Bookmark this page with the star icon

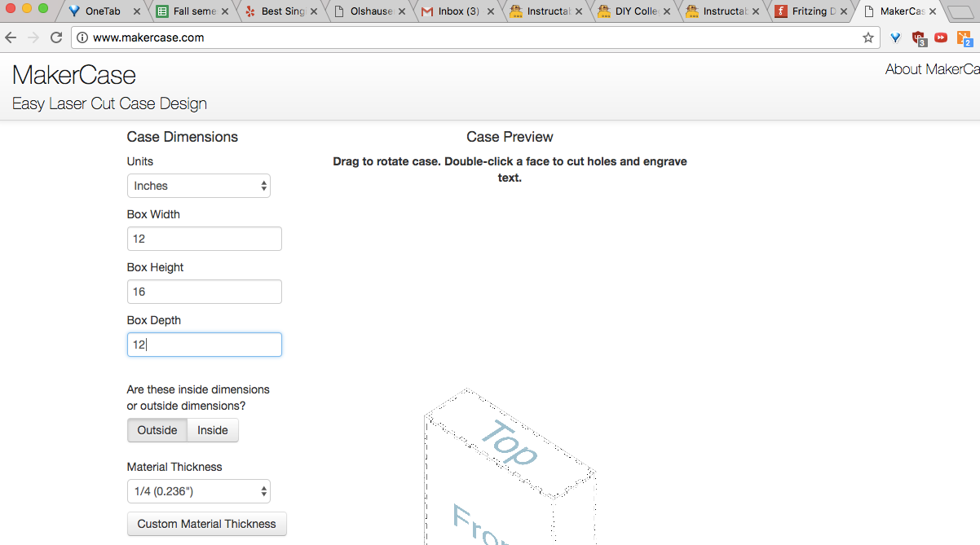tap(868, 37)
